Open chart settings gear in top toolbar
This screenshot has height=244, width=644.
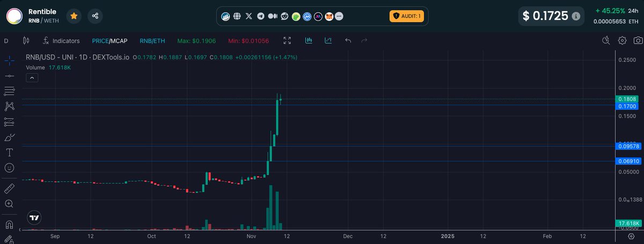point(623,41)
